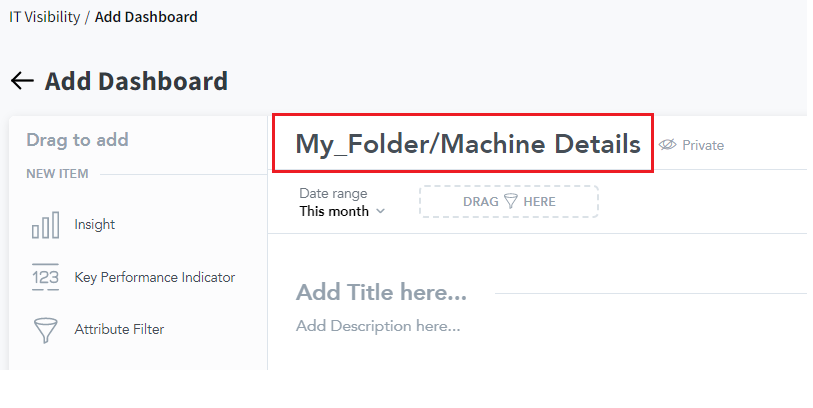The width and height of the screenshot is (813, 408).
Task: Click the Insight item label
Action: [95, 225]
